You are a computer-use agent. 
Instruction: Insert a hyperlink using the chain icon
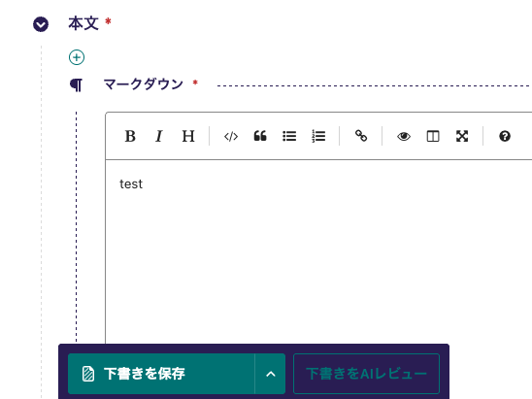pyautogui.click(x=361, y=136)
